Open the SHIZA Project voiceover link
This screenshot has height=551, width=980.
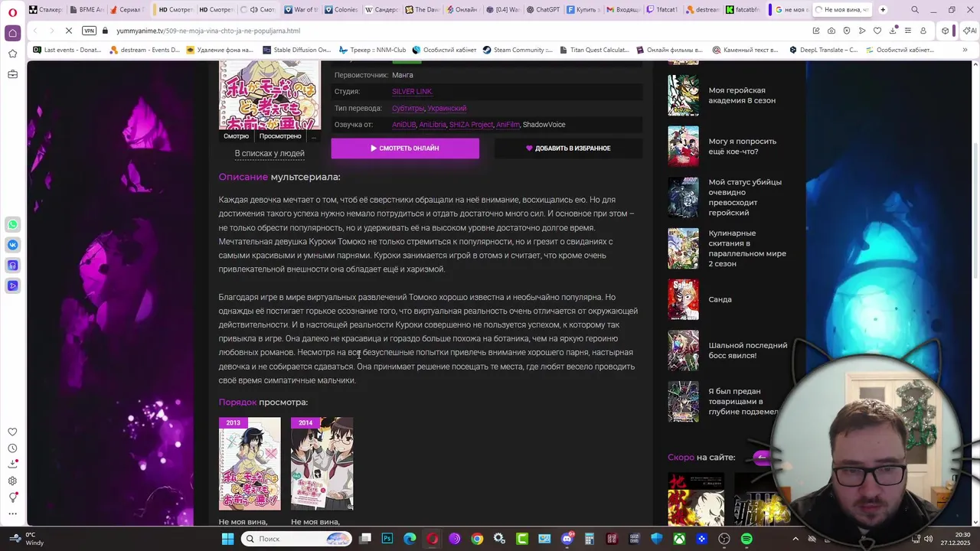471,125
